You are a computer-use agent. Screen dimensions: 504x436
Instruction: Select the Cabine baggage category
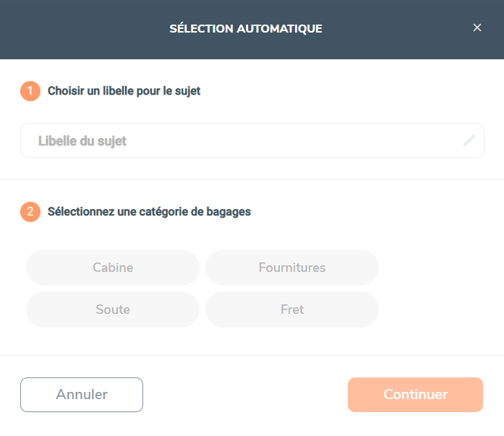[113, 268]
